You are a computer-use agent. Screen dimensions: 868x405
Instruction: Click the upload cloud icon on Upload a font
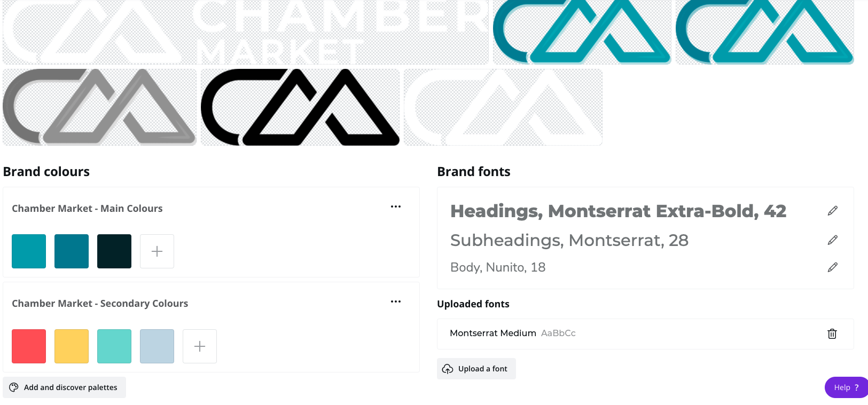(448, 368)
